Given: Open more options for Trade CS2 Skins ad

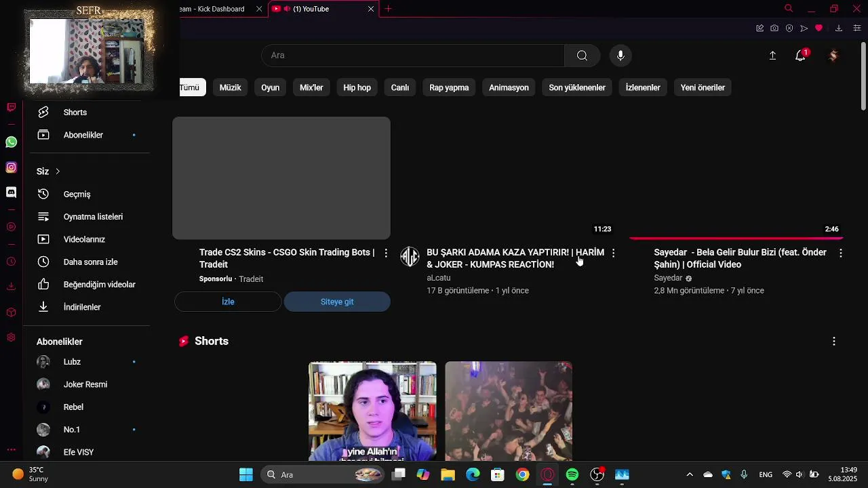Looking at the screenshot, I should pos(386,253).
